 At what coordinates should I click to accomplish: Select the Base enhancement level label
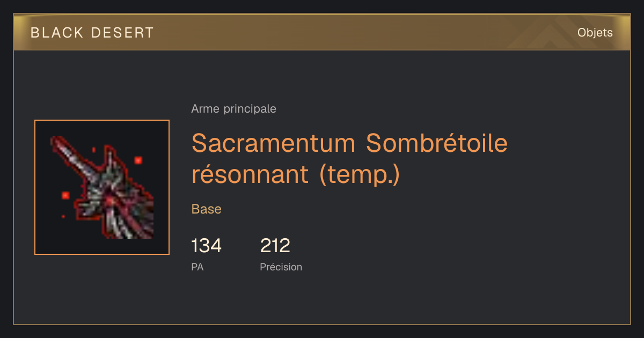pyautogui.click(x=206, y=209)
